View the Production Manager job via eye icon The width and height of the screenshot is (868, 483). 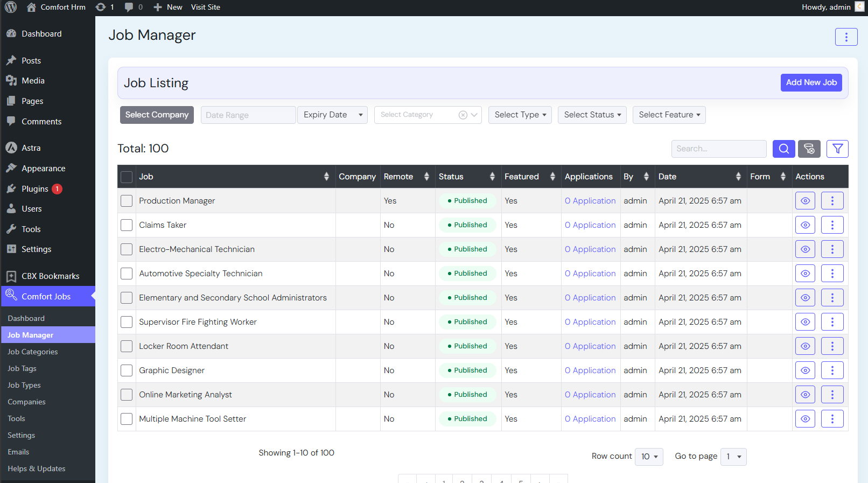[805, 201]
